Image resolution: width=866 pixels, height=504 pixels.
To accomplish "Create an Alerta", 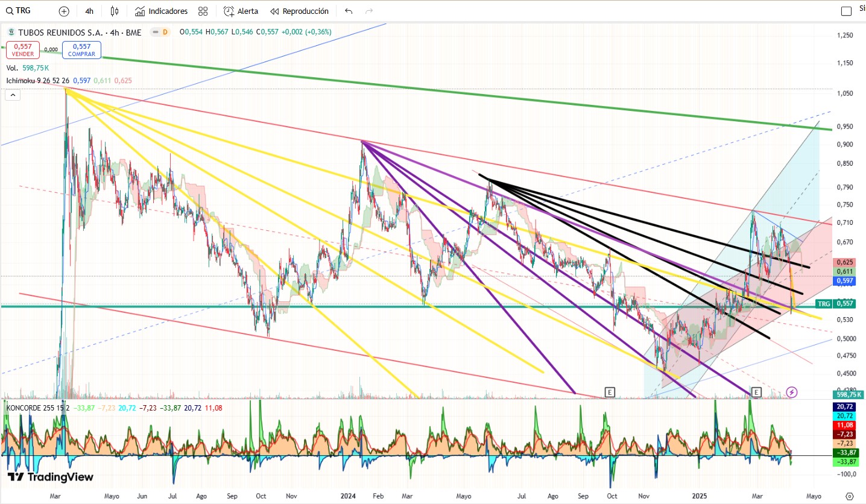I will 241,11.
